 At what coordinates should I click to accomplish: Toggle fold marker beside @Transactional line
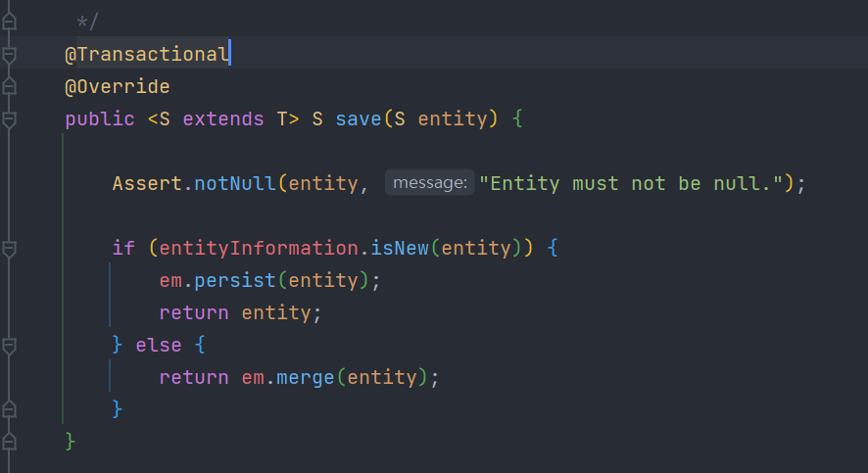click(9, 54)
